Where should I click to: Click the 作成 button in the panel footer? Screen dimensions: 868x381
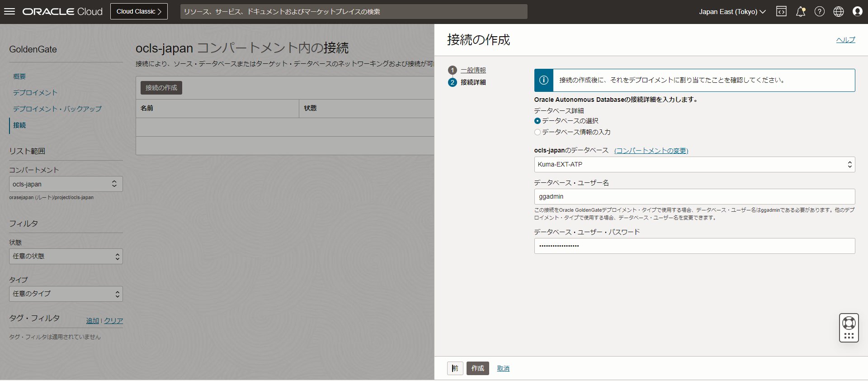478,368
